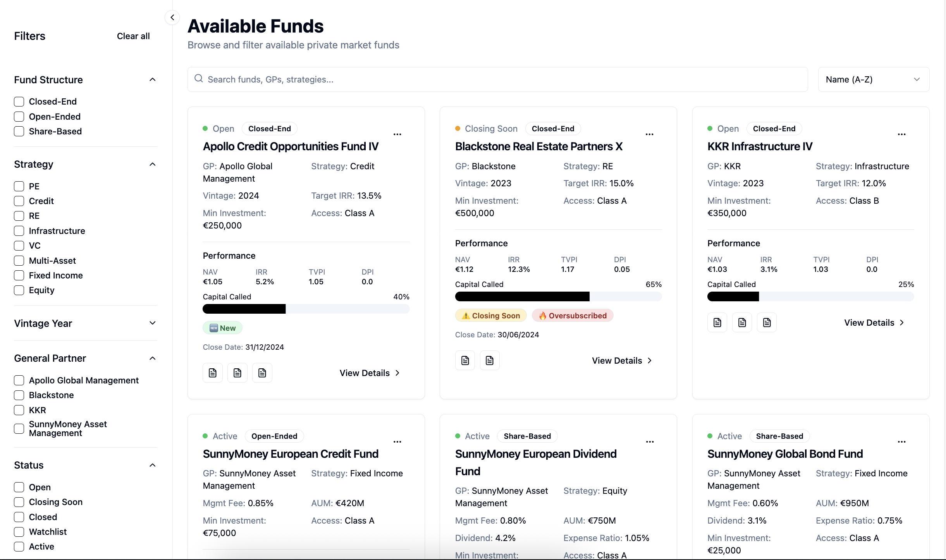The image size is (946, 560).
Task: View Details for KKR Infrastructure IV
Action: pyautogui.click(x=874, y=323)
